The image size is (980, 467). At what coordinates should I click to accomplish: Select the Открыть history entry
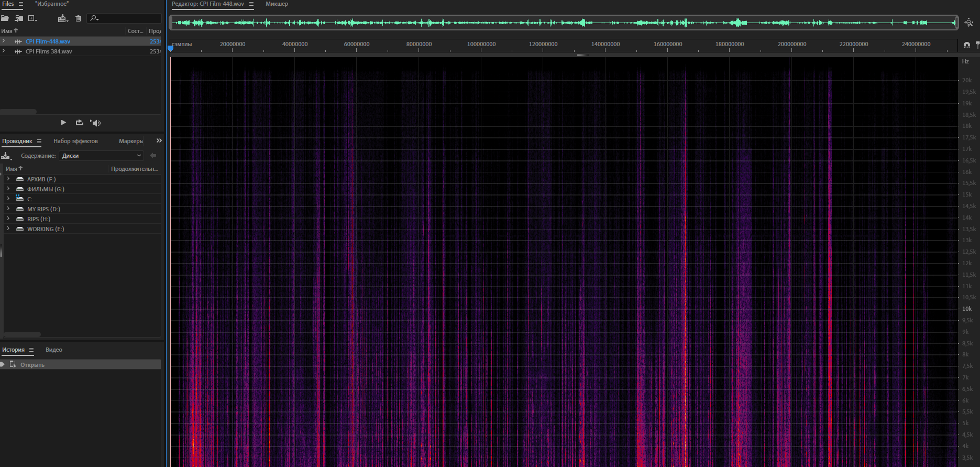pyautogui.click(x=32, y=365)
